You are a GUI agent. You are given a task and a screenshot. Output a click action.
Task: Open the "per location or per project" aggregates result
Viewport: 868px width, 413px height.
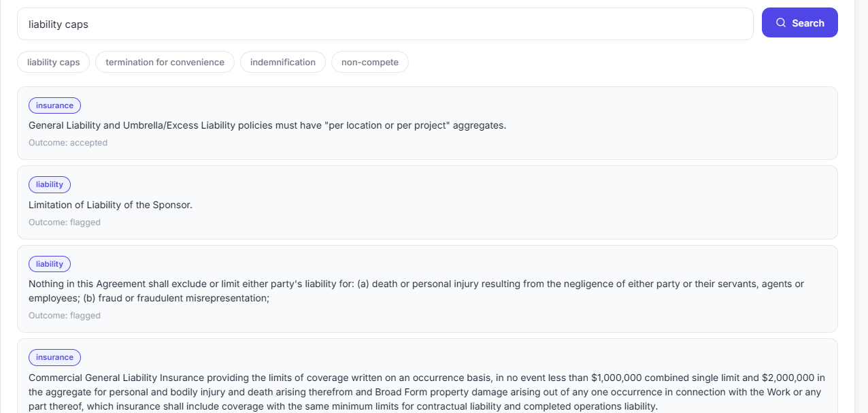point(427,123)
